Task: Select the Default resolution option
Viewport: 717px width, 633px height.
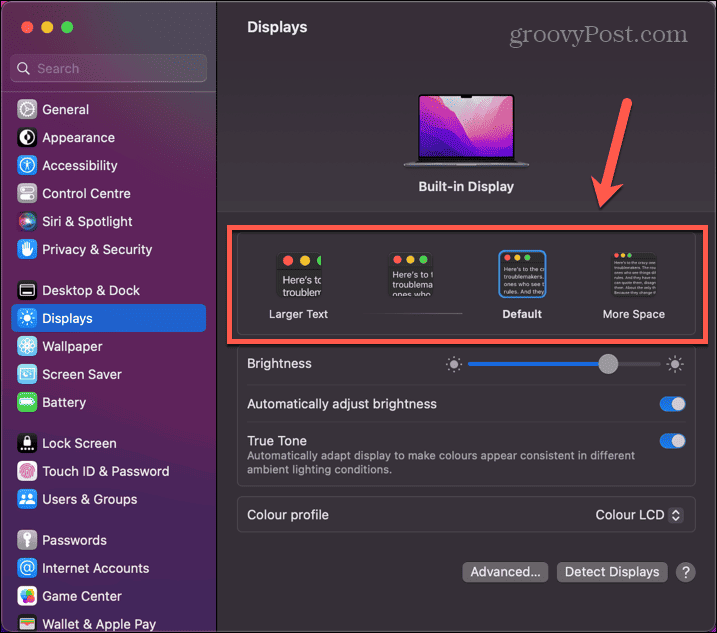Action: coord(522,285)
